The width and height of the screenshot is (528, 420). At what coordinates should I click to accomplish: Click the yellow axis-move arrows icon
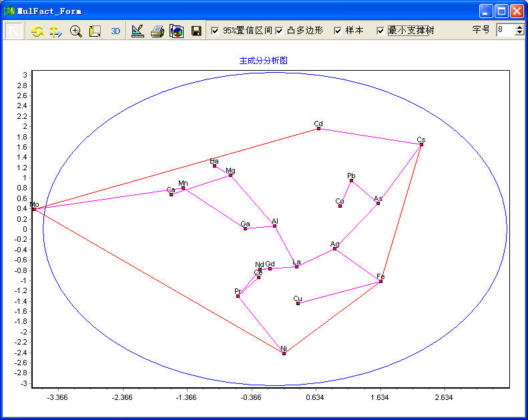click(56, 31)
